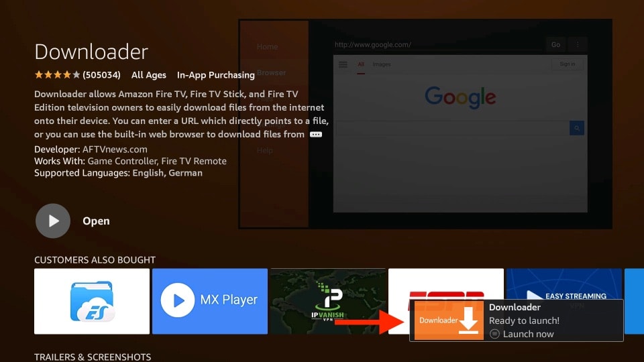Click the Go button in the preview
This screenshot has height=362, width=644.
555,45
